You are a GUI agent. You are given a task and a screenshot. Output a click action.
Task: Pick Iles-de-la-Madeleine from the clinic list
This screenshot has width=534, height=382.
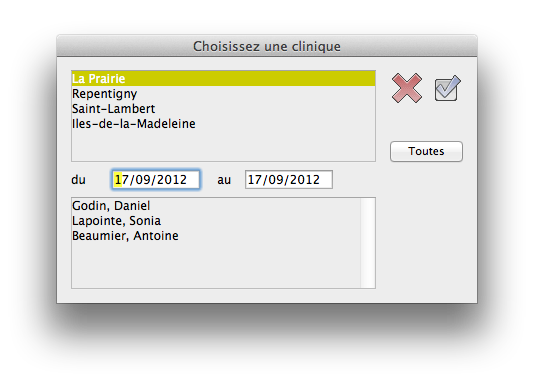coord(223,124)
